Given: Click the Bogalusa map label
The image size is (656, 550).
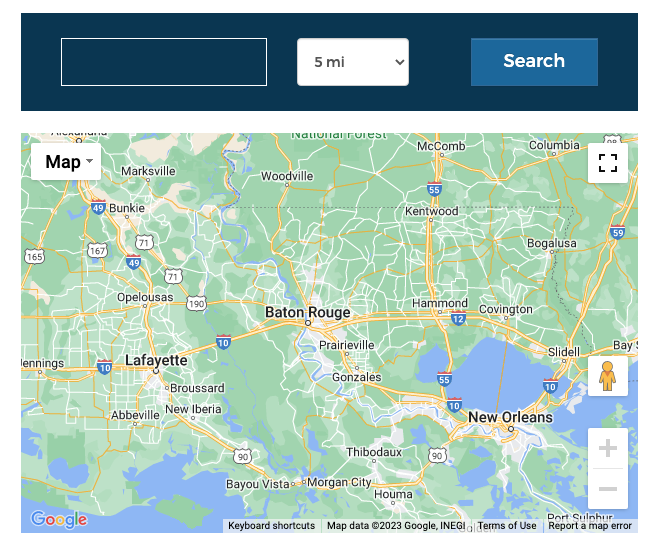Looking at the screenshot, I should (551, 243).
